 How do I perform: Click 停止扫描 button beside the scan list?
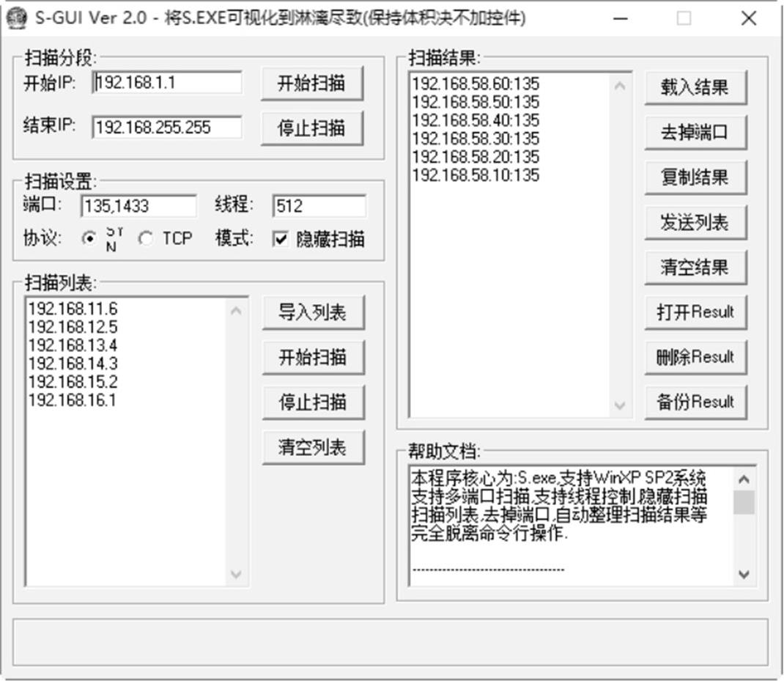coord(314,402)
